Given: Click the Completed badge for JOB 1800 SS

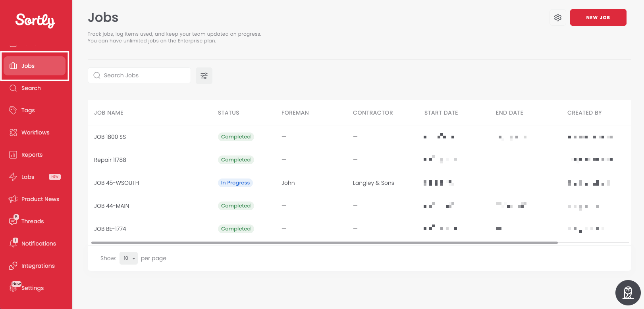Looking at the screenshot, I should pos(236,137).
